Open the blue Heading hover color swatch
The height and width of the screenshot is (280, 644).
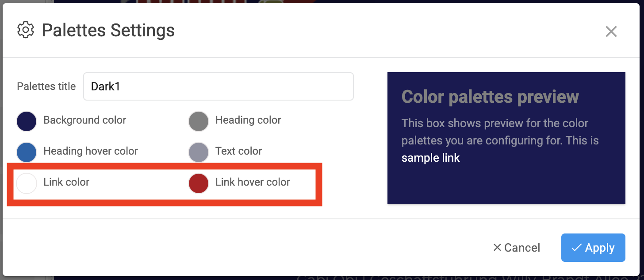click(x=26, y=152)
